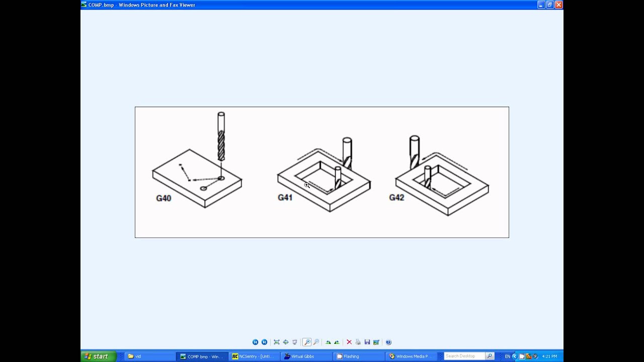Open the Windows Media Player taskbar item
This screenshot has width=644, height=362.
(411, 356)
